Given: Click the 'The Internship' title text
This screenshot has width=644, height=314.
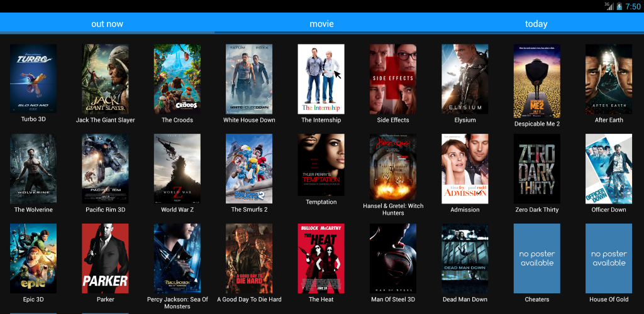Looking at the screenshot, I should 321,120.
